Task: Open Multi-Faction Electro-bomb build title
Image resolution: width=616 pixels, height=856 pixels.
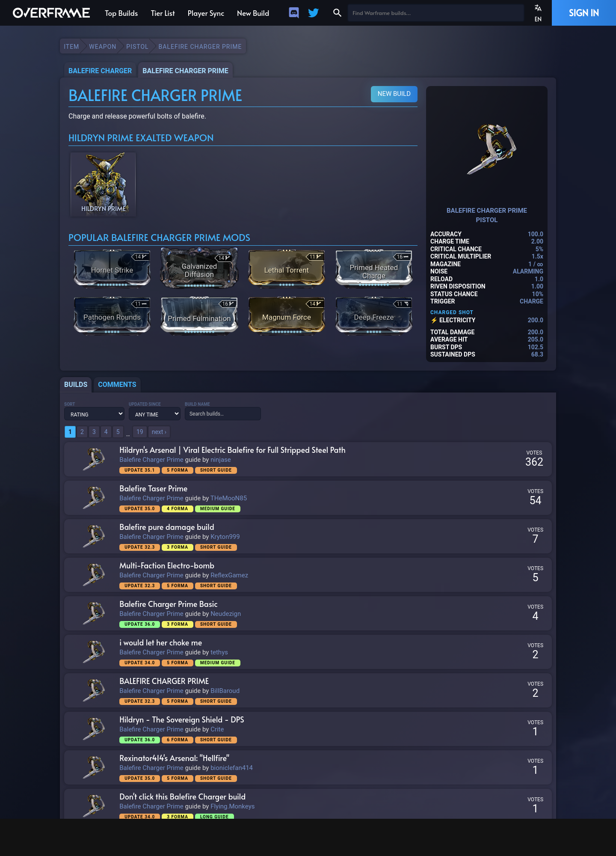Action: pos(167,565)
